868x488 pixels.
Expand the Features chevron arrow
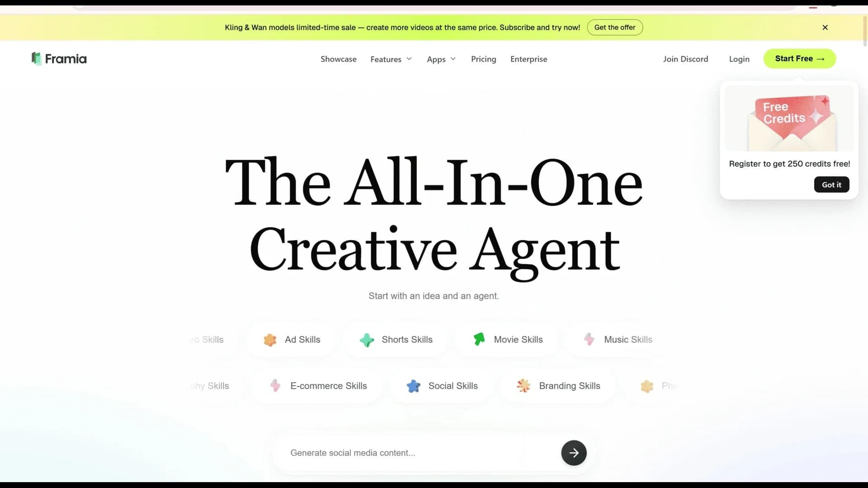pos(409,59)
